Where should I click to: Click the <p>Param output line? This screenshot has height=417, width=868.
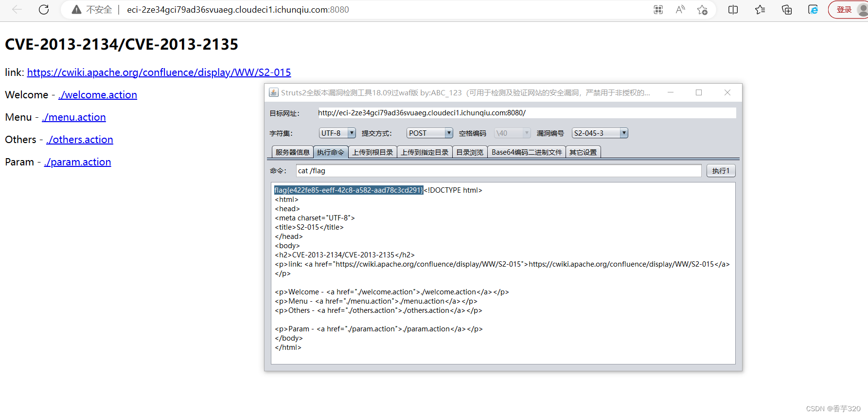pos(379,329)
